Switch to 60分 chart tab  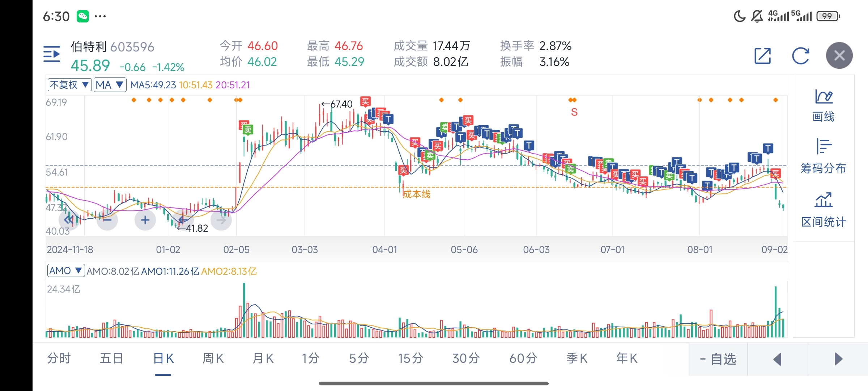[523, 358]
